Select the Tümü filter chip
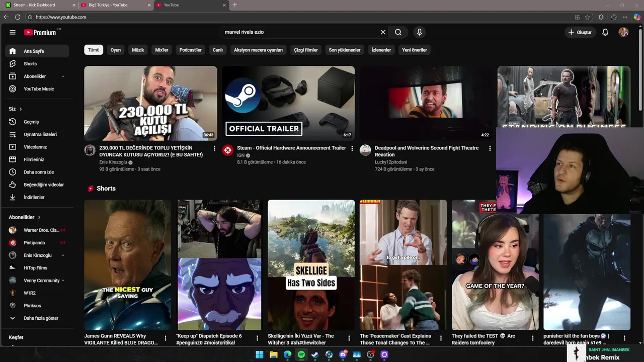The image size is (644, 362). pyautogui.click(x=94, y=50)
